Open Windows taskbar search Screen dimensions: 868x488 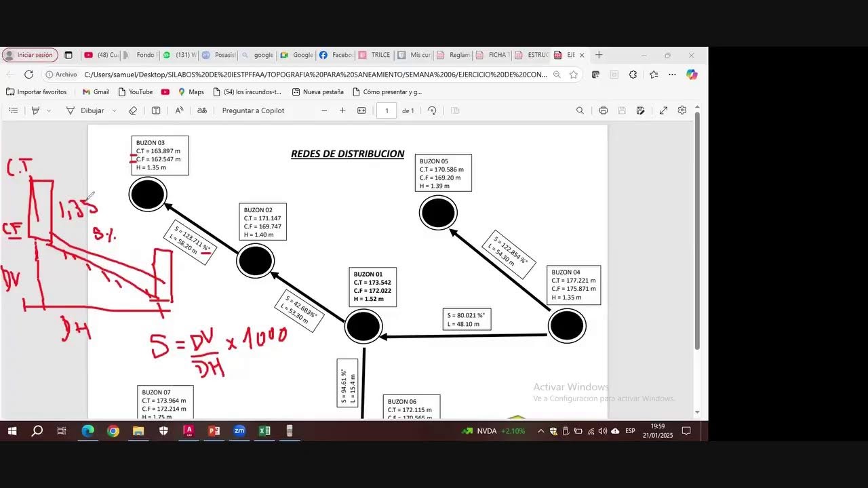(37, 431)
